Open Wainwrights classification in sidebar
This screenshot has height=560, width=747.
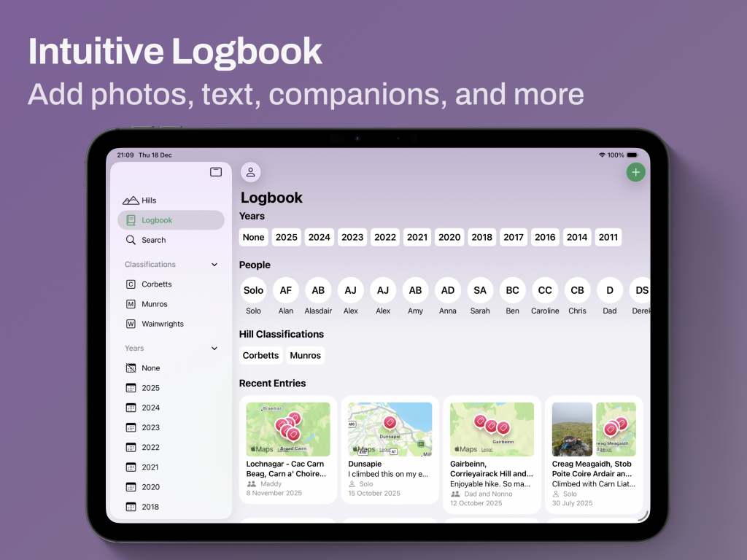[162, 324]
